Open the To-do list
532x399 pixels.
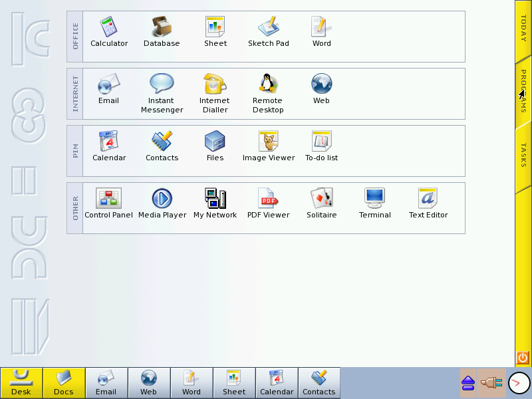tap(321, 146)
